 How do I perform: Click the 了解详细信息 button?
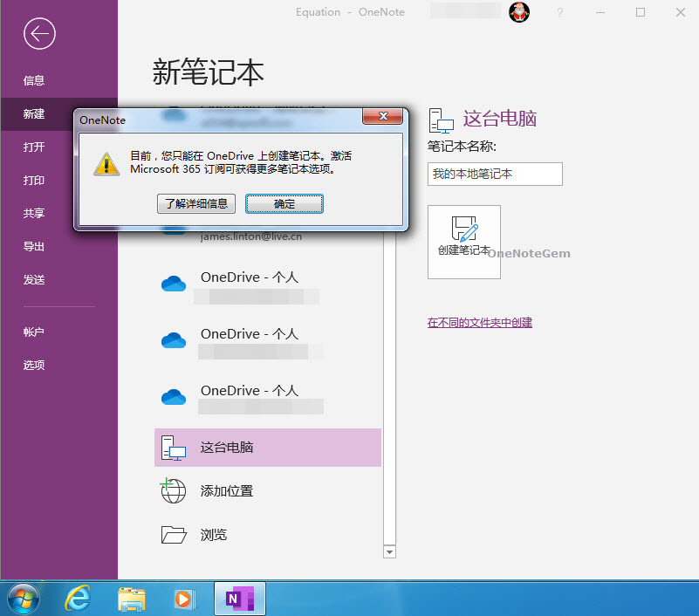point(196,203)
